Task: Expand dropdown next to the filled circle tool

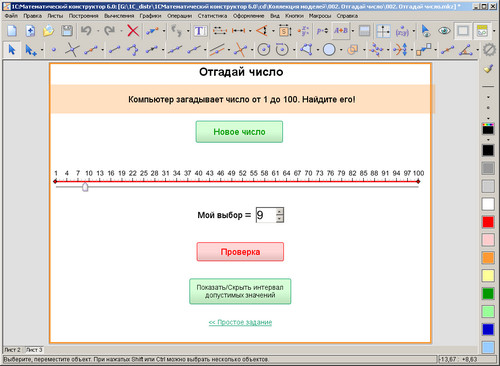Action: [x=341, y=50]
